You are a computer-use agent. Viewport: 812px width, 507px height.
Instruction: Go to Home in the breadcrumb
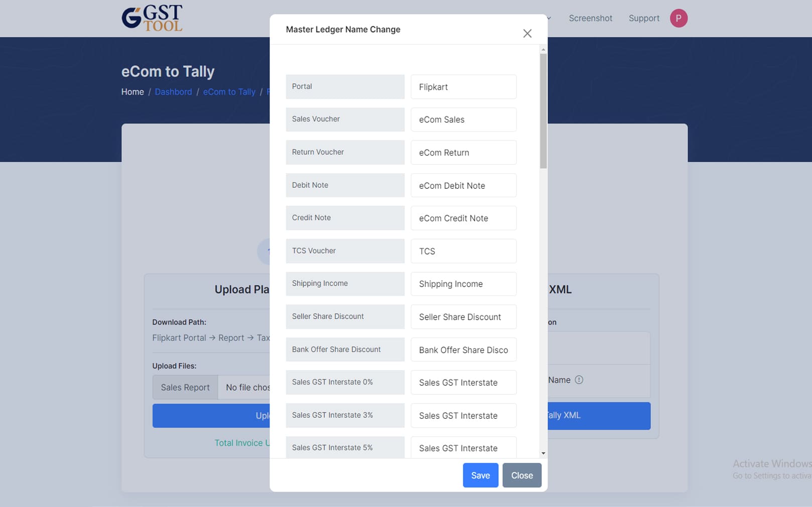[x=132, y=92]
